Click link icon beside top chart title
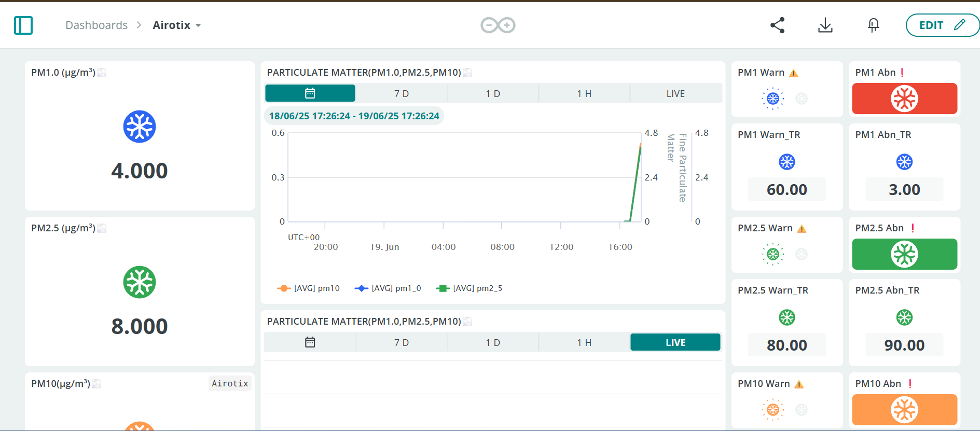Screen dimensions: 980x431 (467, 73)
